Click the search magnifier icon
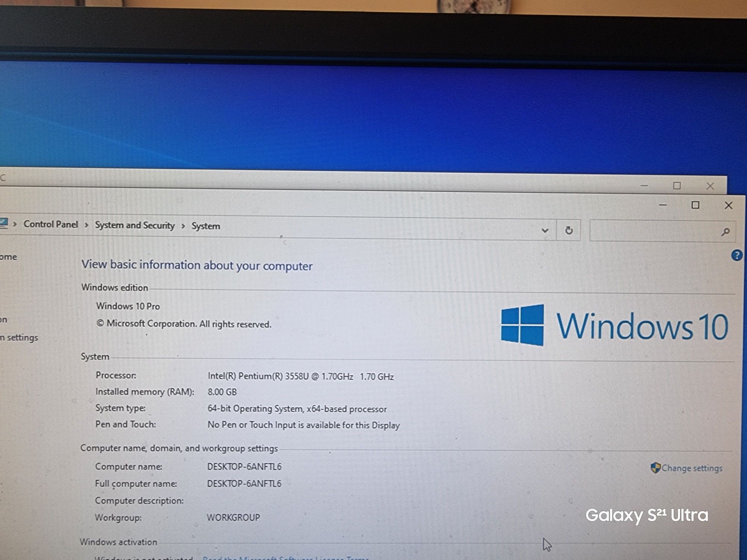 coord(725,232)
